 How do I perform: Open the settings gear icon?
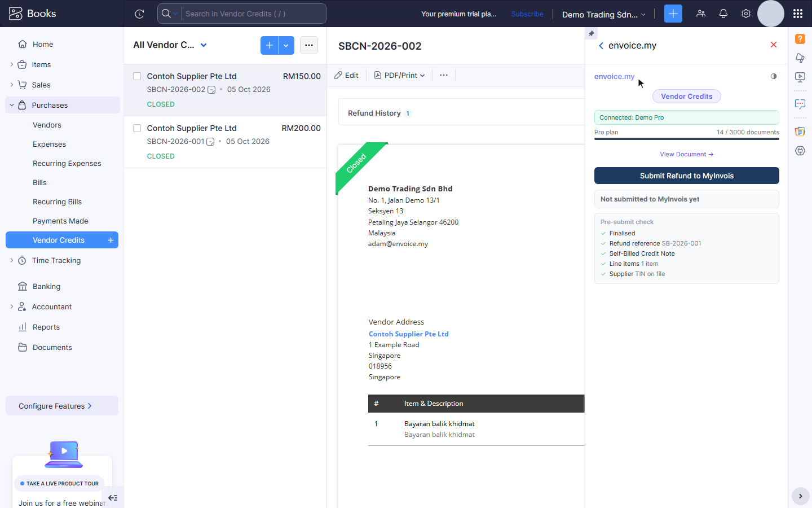pyautogui.click(x=746, y=14)
